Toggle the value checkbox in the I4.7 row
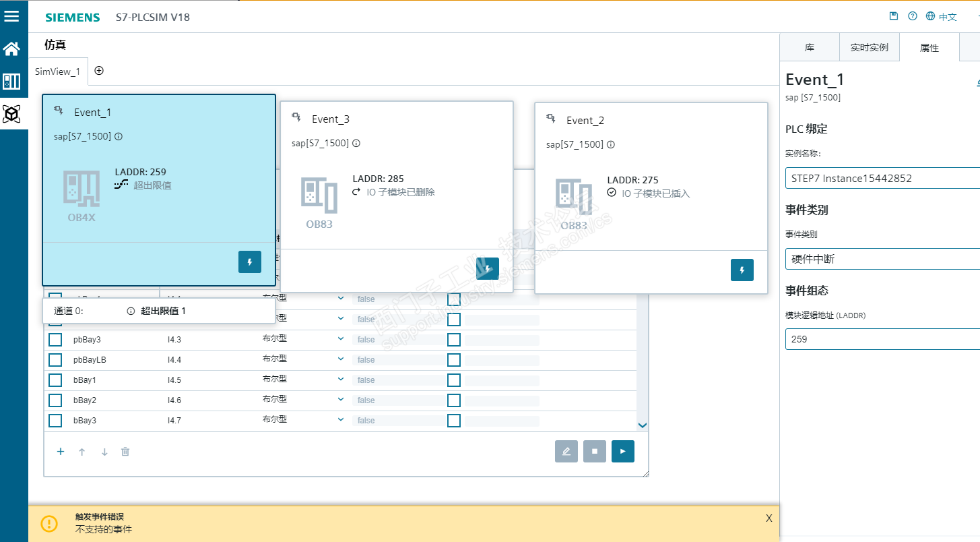 (454, 421)
